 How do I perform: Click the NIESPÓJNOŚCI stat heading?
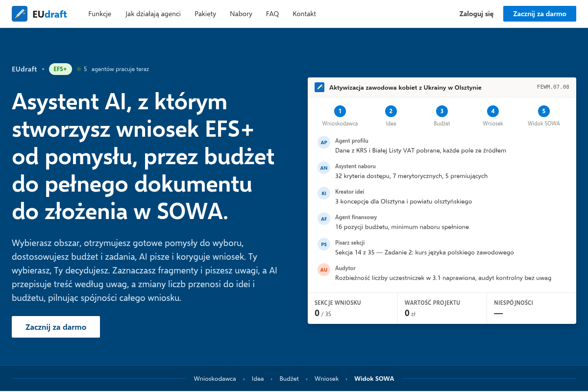[x=514, y=303]
